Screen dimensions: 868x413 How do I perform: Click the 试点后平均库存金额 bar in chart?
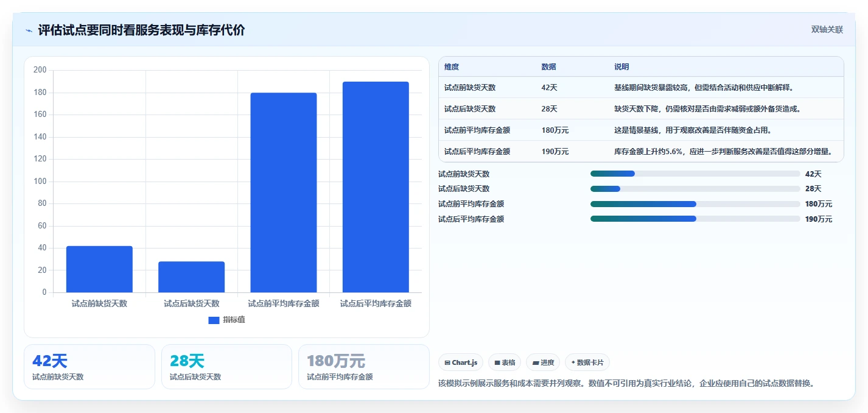pyautogui.click(x=376, y=187)
